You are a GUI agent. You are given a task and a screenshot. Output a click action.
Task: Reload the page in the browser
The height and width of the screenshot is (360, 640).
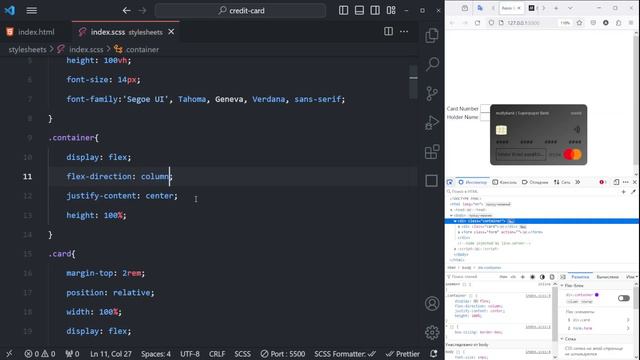coord(477,23)
